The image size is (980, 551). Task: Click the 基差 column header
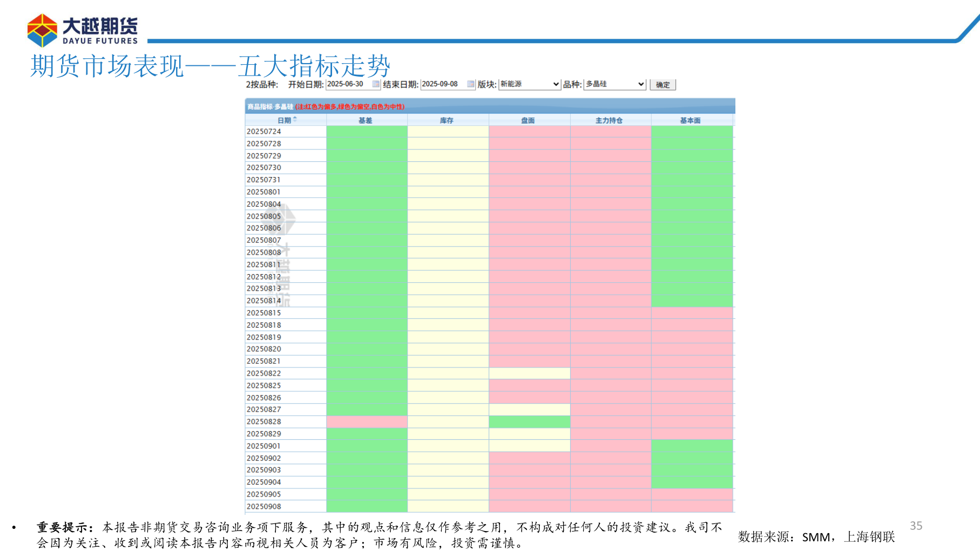(366, 120)
